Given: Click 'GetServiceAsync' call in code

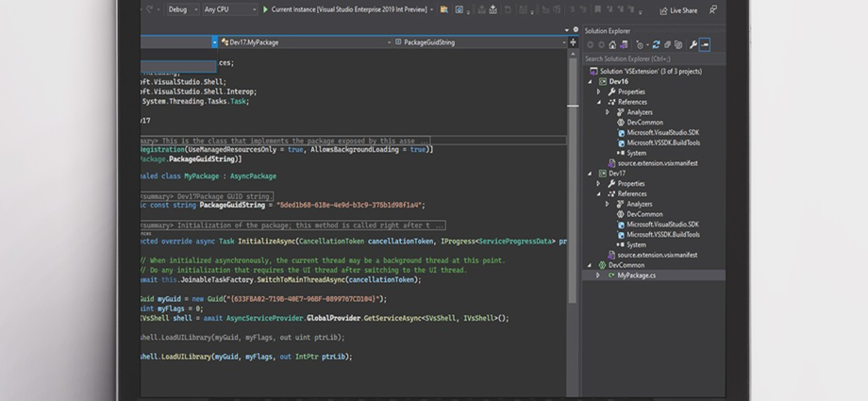Looking at the screenshot, I should (x=392, y=318).
